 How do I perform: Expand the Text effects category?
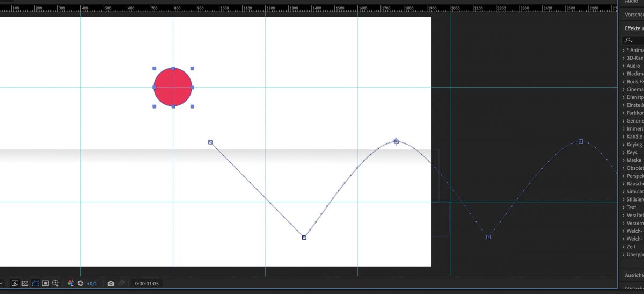(631, 207)
